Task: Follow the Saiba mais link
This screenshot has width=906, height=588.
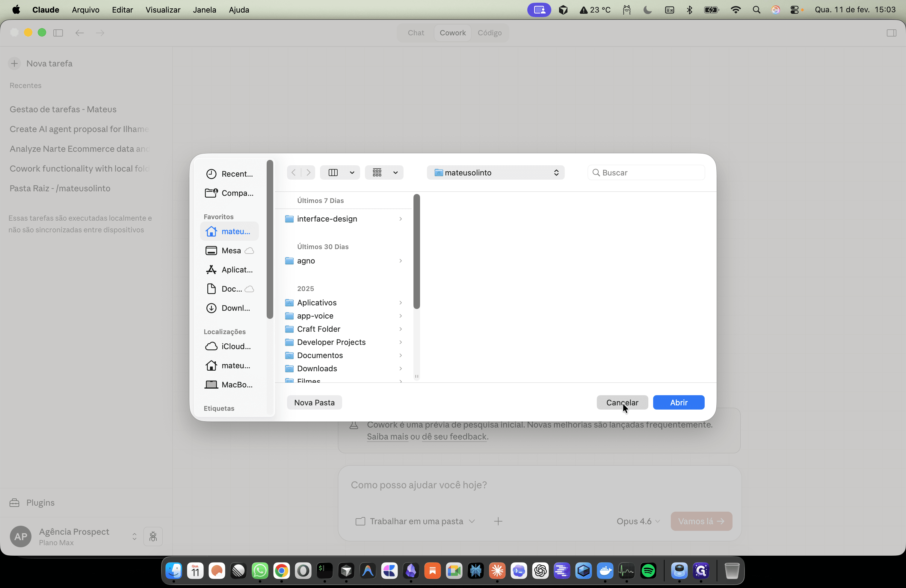Action: click(x=387, y=437)
